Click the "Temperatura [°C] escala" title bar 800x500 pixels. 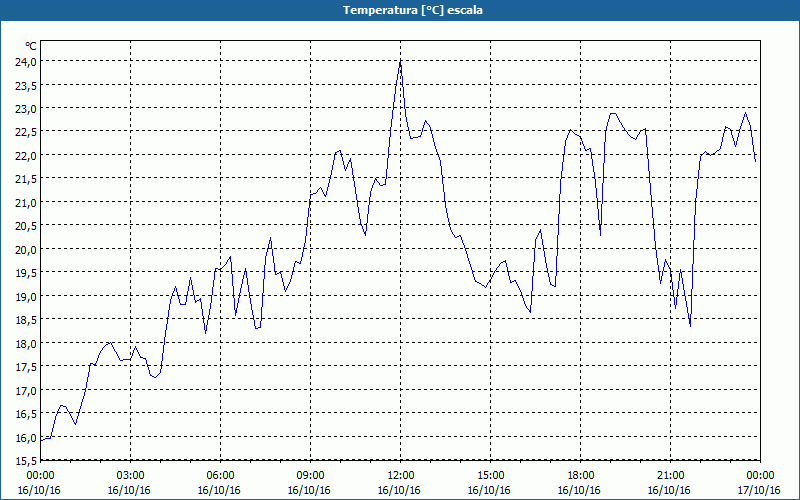pyautogui.click(x=400, y=10)
